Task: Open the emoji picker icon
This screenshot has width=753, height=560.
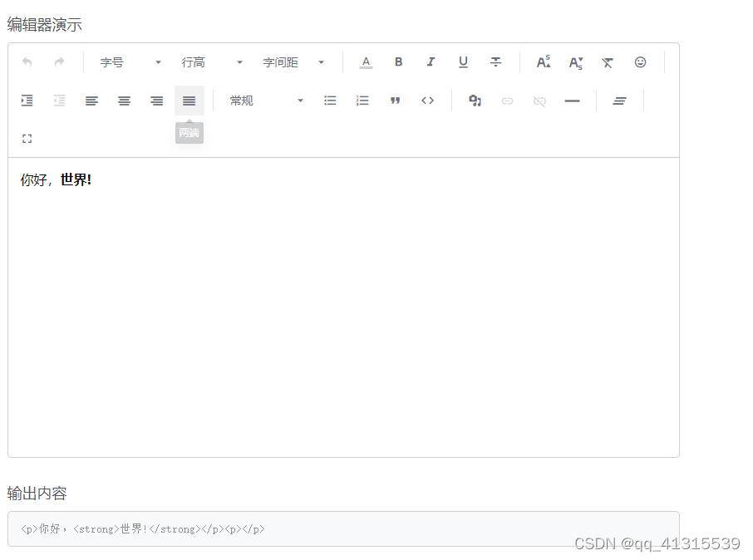Action: coord(641,62)
